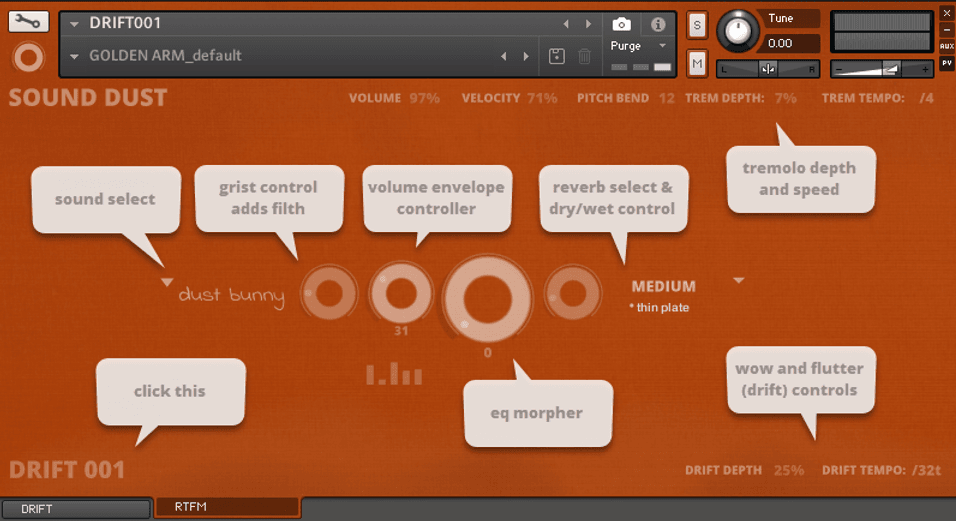956x521 pixels.
Task: Toggle the AUX sends button
Action: click(946, 46)
